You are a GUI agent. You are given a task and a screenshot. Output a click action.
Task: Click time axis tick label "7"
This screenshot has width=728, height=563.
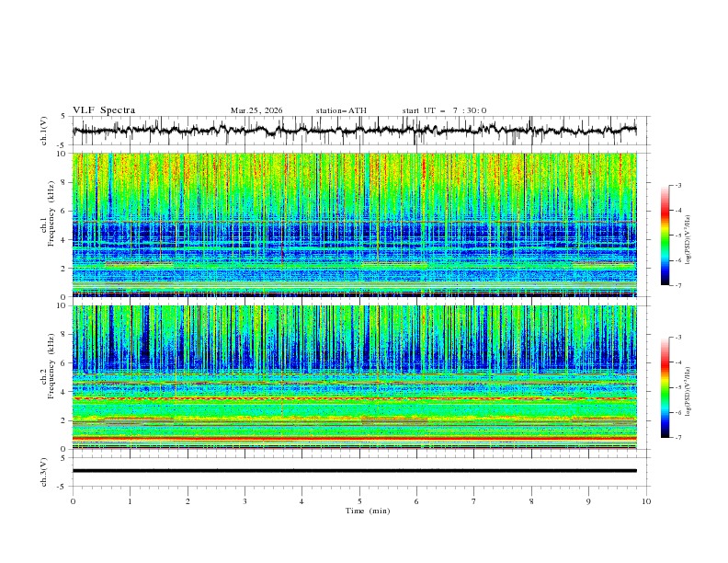[474, 501]
